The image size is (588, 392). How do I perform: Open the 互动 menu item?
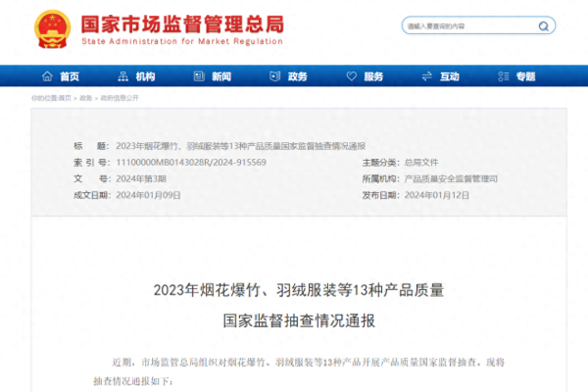click(450, 76)
